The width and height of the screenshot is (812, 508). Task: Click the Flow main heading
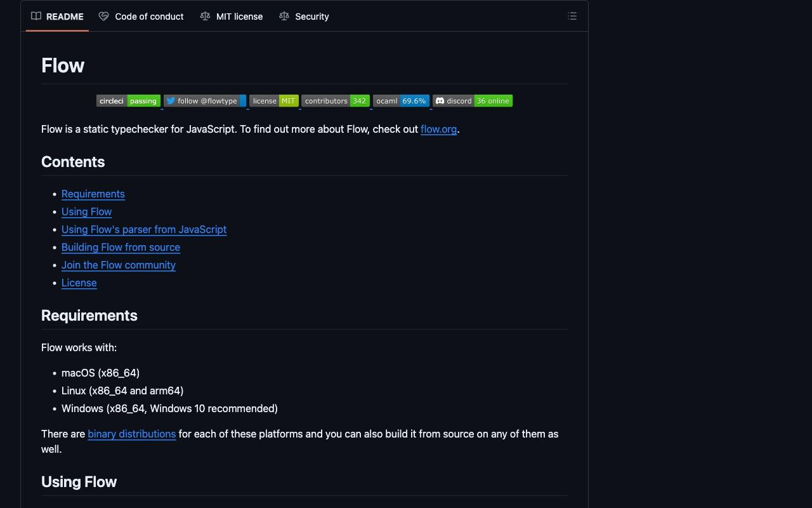click(63, 65)
